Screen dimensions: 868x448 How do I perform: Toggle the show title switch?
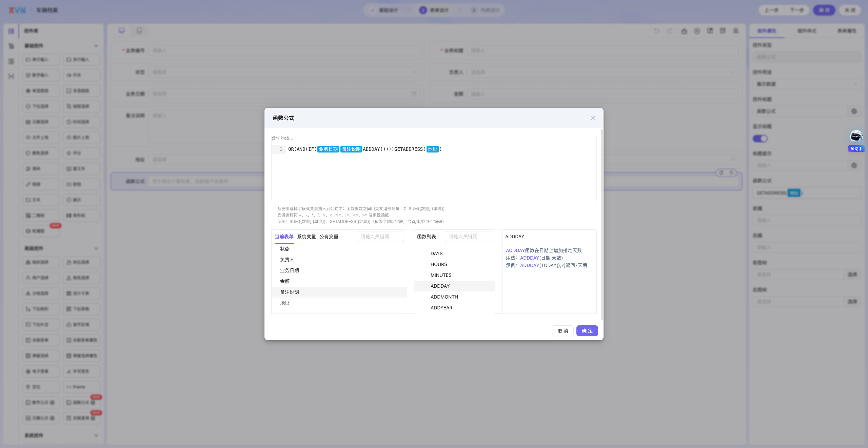click(x=760, y=139)
